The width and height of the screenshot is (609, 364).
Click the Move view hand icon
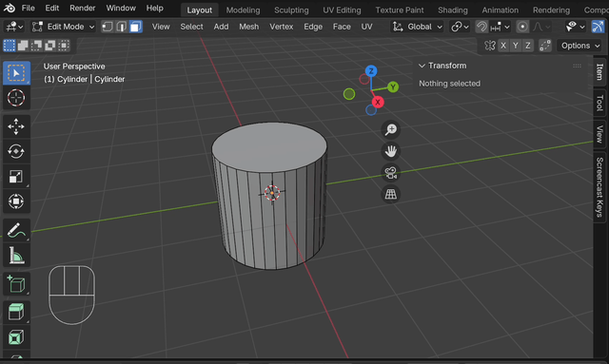(391, 151)
